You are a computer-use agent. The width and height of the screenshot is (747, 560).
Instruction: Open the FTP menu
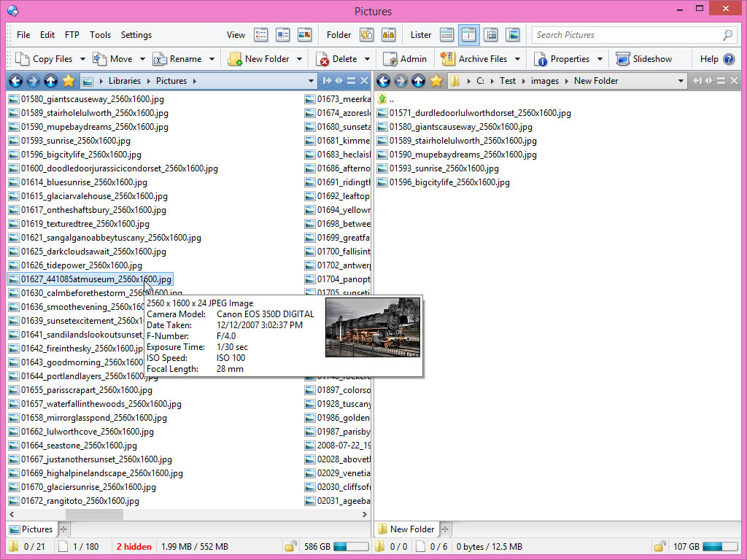click(72, 35)
